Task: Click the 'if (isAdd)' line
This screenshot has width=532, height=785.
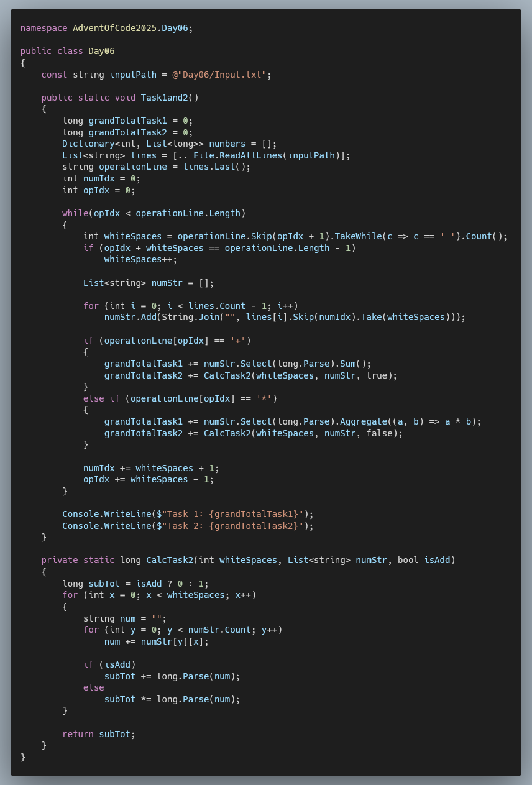Action: tap(109, 664)
